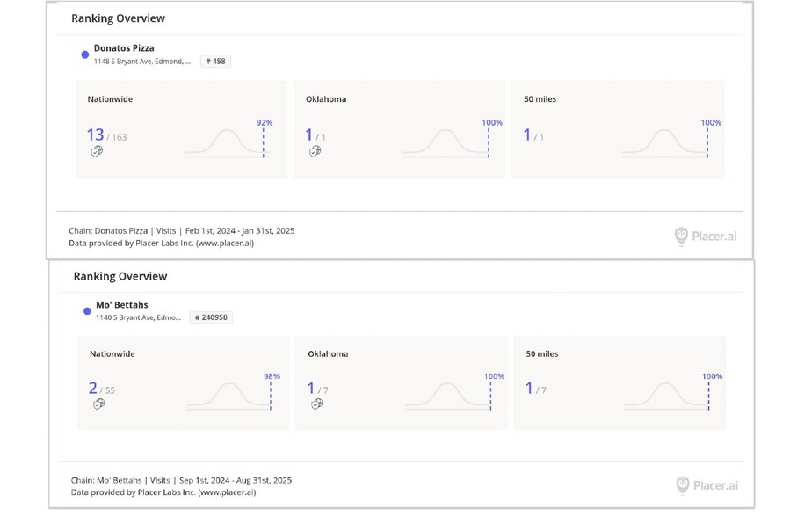812x517 pixels.
Task: Click the # 458 ID badge
Action: click(x=215, y=62)
